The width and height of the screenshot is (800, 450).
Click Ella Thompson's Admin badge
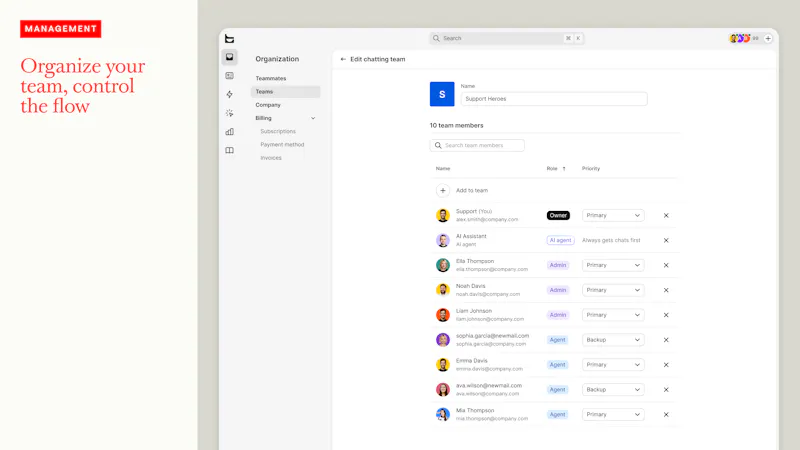558,265
